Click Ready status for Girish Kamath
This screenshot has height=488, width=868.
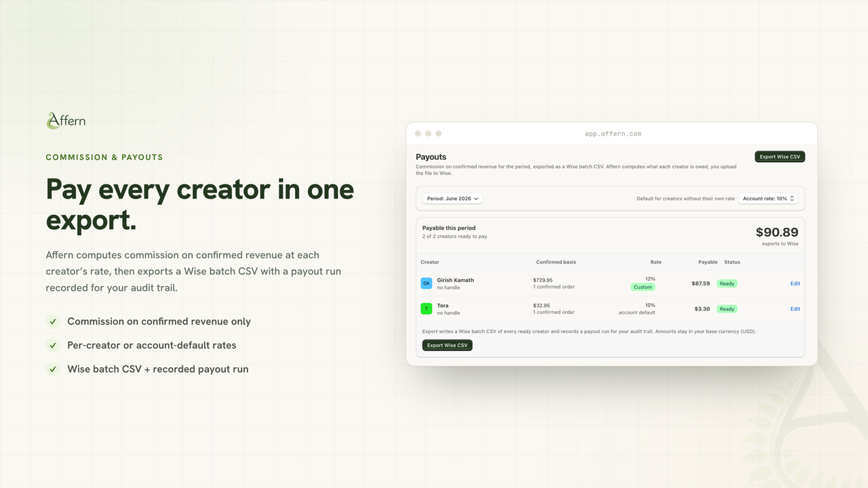coord(727,283)
